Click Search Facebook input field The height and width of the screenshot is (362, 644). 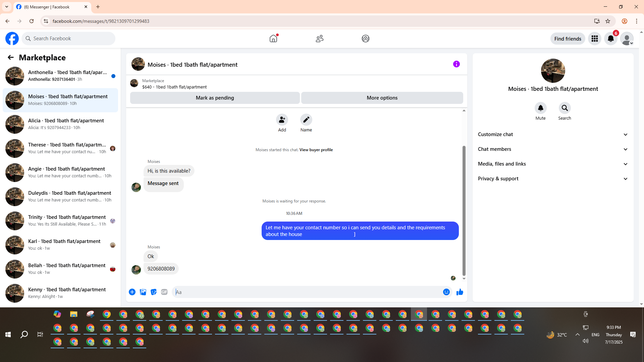(69, 39)
